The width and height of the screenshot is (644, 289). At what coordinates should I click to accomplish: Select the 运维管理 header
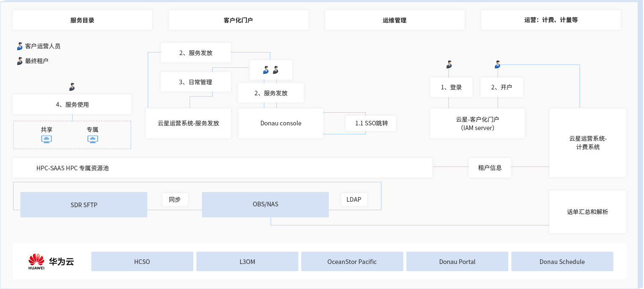(x=395, y=20)
